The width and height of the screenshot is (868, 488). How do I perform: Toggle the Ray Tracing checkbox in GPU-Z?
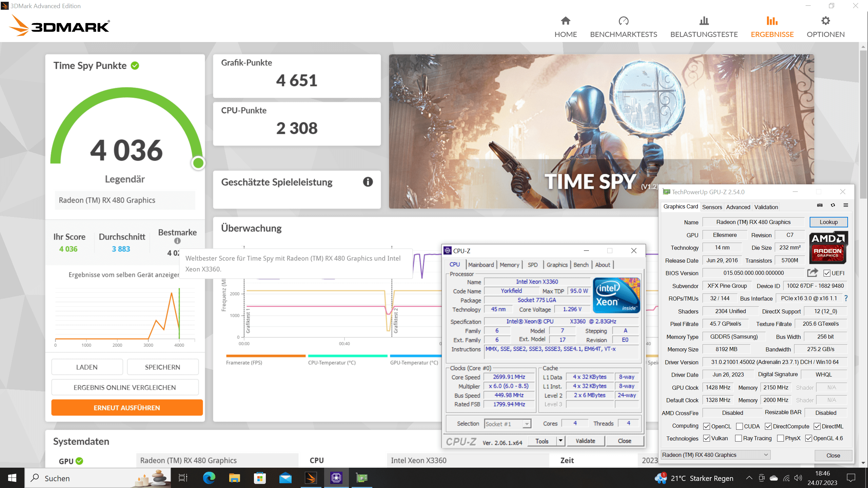(x=738, y=438)
